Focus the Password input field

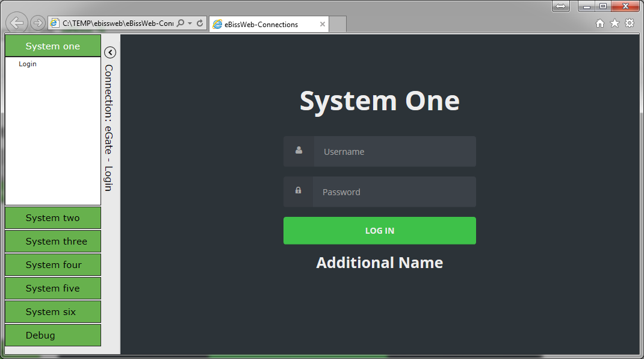(394, 192)
